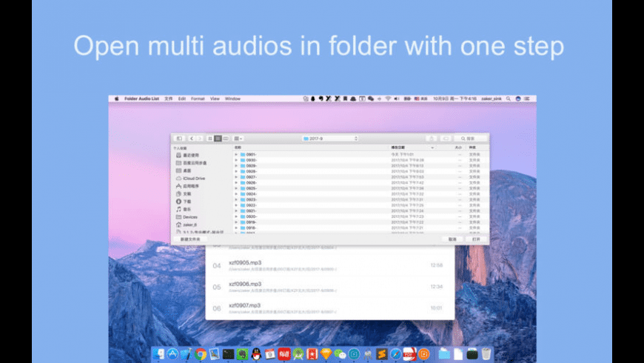Select the 0923- folder row
The image size is (644, 363).
360,199
